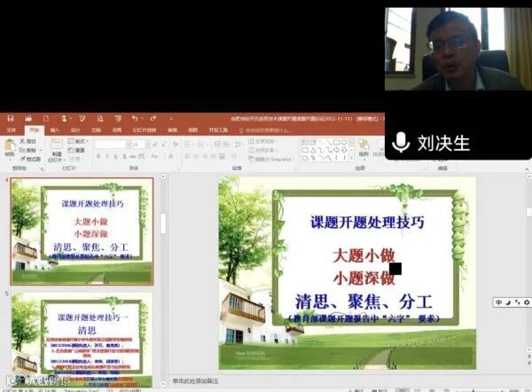Click the Bullets list icon
The image size is (532, 392).
(x=188, y=145)
